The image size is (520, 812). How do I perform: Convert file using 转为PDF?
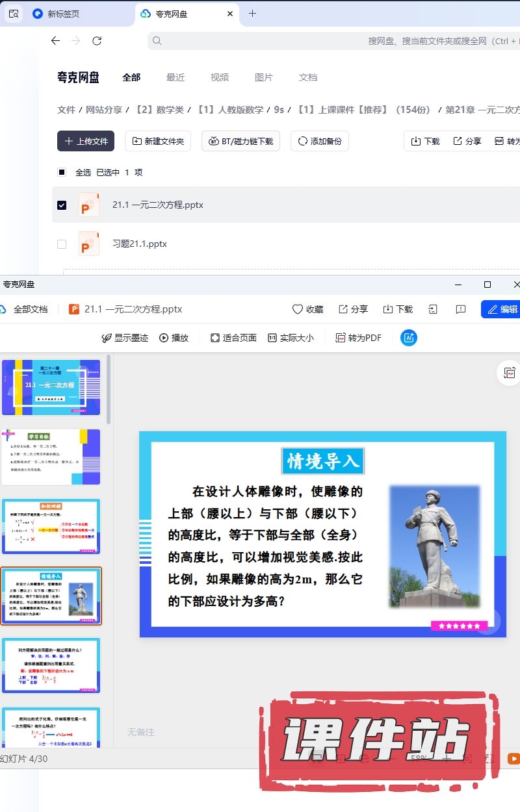pyautogui.click(x=358, y=338)
